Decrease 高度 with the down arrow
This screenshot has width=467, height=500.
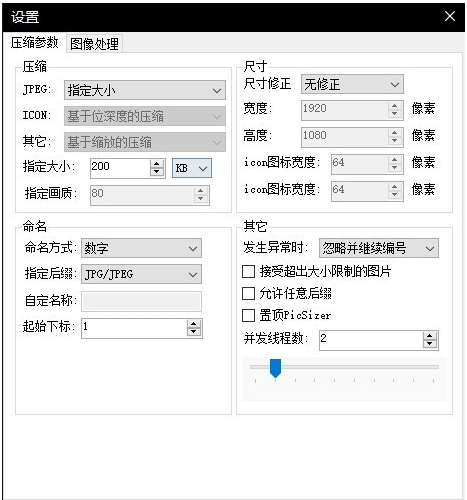click(x=395, y=141)
